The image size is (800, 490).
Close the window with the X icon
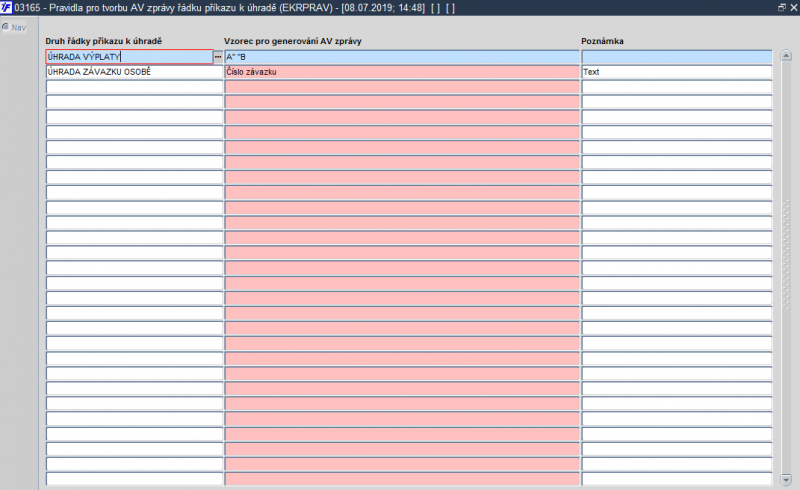(x=793, y=7)
